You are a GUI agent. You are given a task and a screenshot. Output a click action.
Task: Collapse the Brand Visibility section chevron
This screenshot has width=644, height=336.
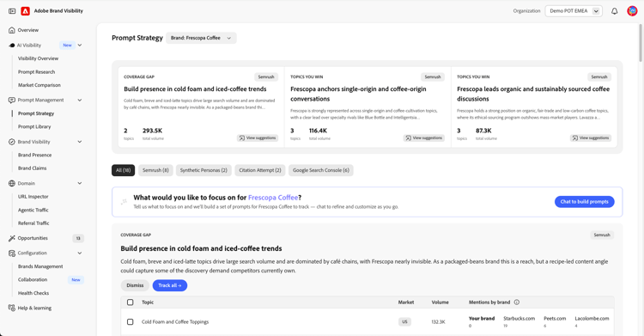pyautogui.click(x=80, y=142)
